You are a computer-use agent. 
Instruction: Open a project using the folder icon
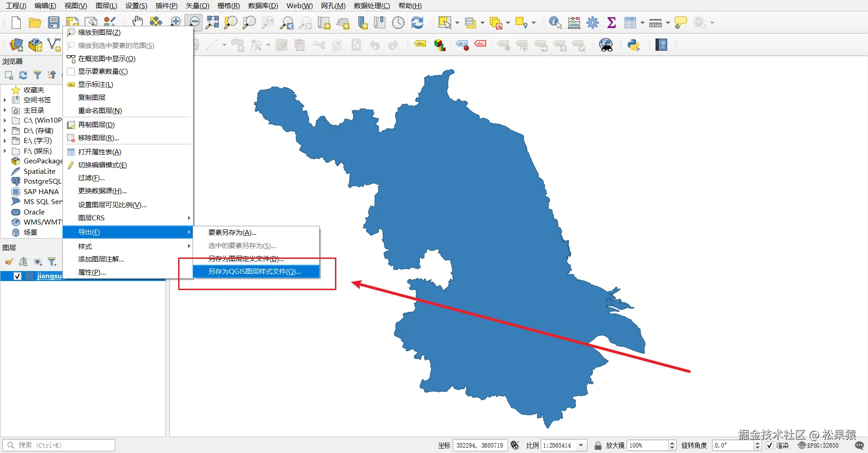[35, 23]
